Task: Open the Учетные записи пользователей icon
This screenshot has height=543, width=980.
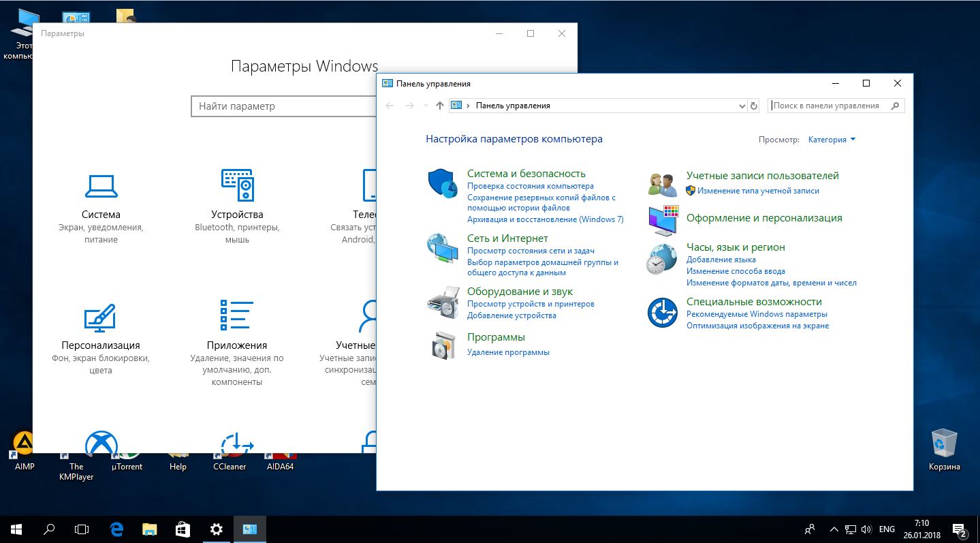Action: (662, 184)
